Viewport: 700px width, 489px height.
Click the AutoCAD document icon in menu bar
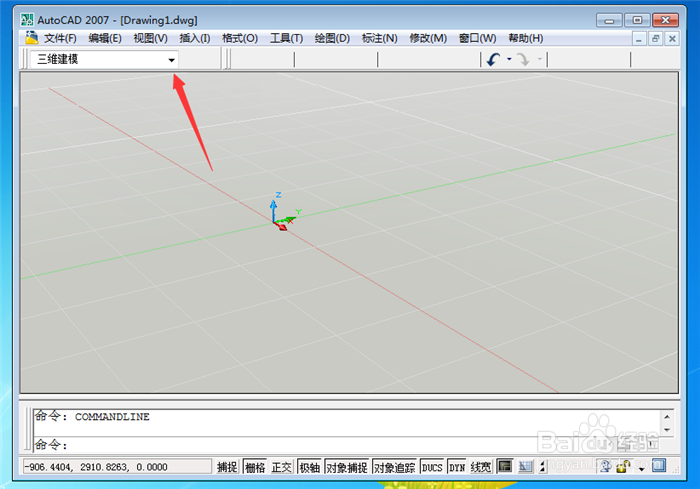pos(32,38)
